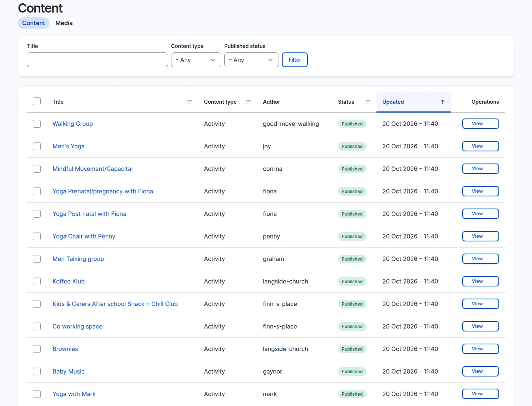
Task: Sort table by Title column header
Action: pos(58,102)
